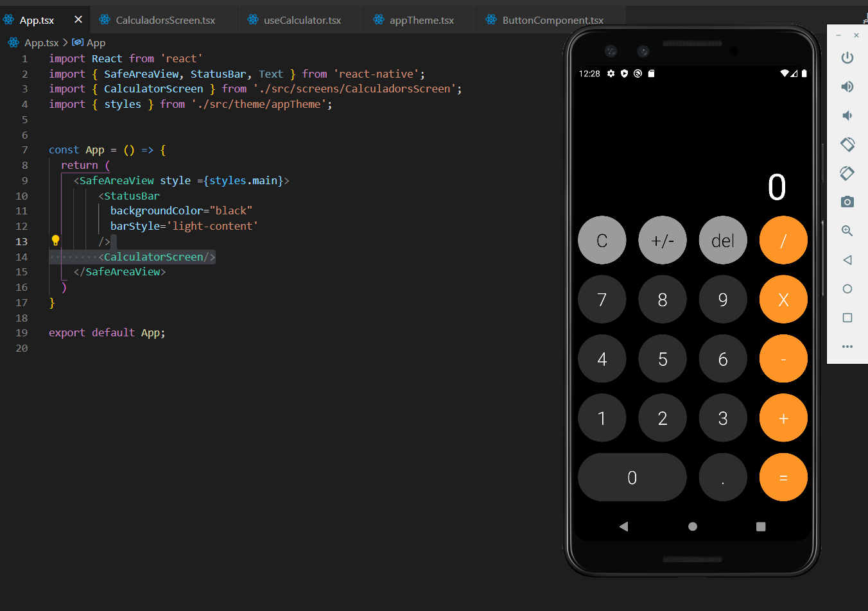Open recent apps with the square icon

[x=761, y=526]
